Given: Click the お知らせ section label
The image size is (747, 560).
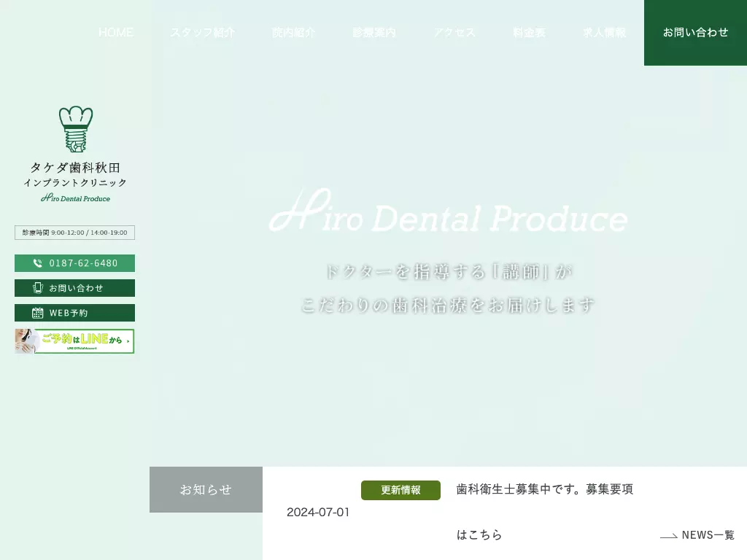Looking at the screenshot, I should point(206,489).
